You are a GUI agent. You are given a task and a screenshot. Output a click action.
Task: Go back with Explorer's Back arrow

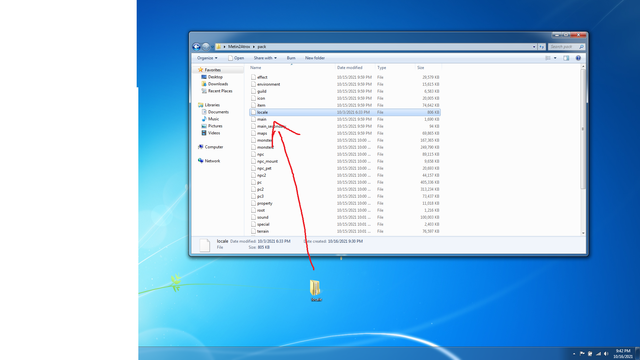pyautogui.click(x=196, y=47)
